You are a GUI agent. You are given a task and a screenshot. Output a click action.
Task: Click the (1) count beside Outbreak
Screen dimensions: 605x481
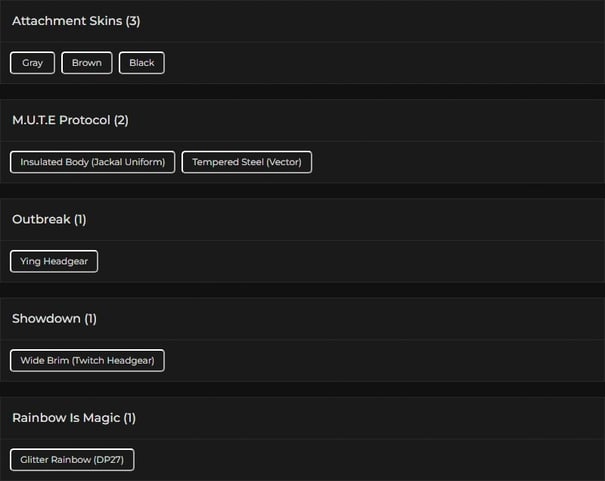[x=81, y=219]
